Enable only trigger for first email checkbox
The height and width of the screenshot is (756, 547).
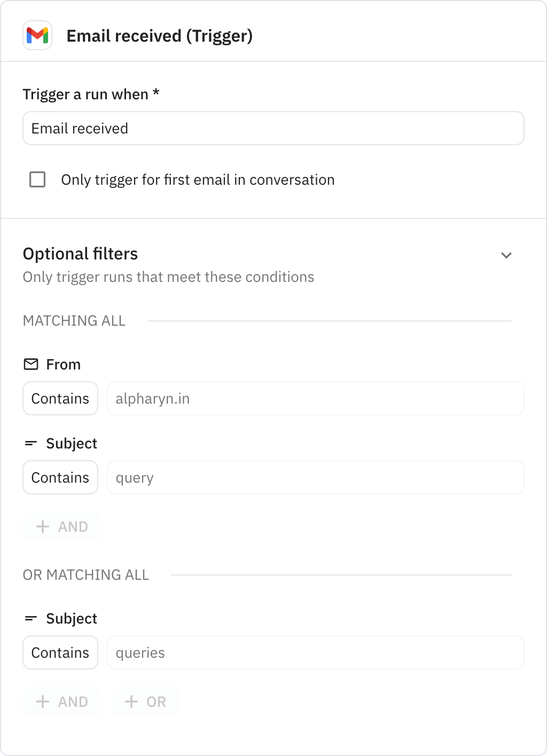[x=37, y=179]
